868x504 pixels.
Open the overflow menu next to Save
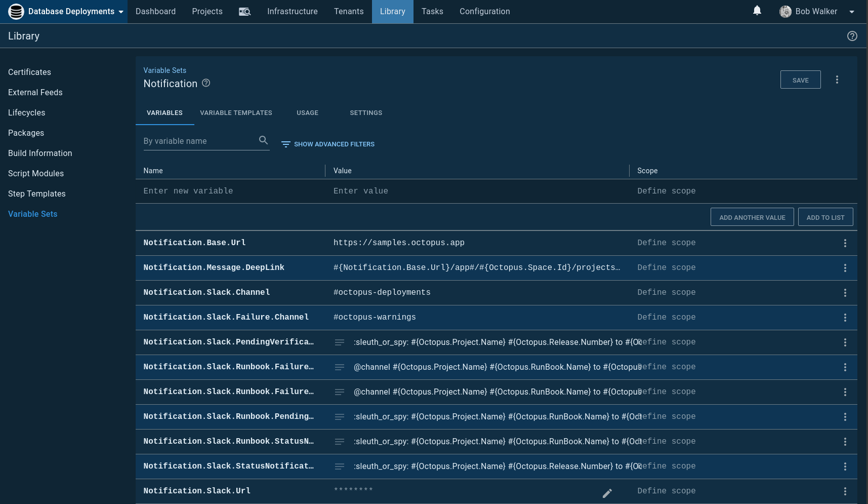point(837,80)
